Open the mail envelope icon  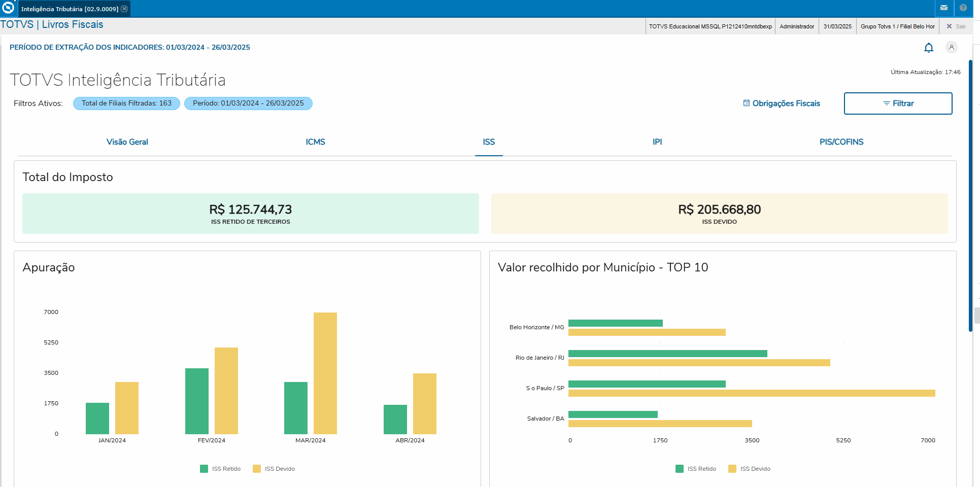[944, 8]
